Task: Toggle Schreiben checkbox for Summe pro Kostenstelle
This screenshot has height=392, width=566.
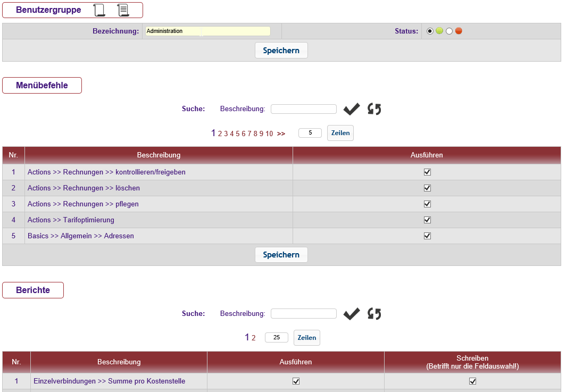Action: pyautogui.click(x=472, y=381)
